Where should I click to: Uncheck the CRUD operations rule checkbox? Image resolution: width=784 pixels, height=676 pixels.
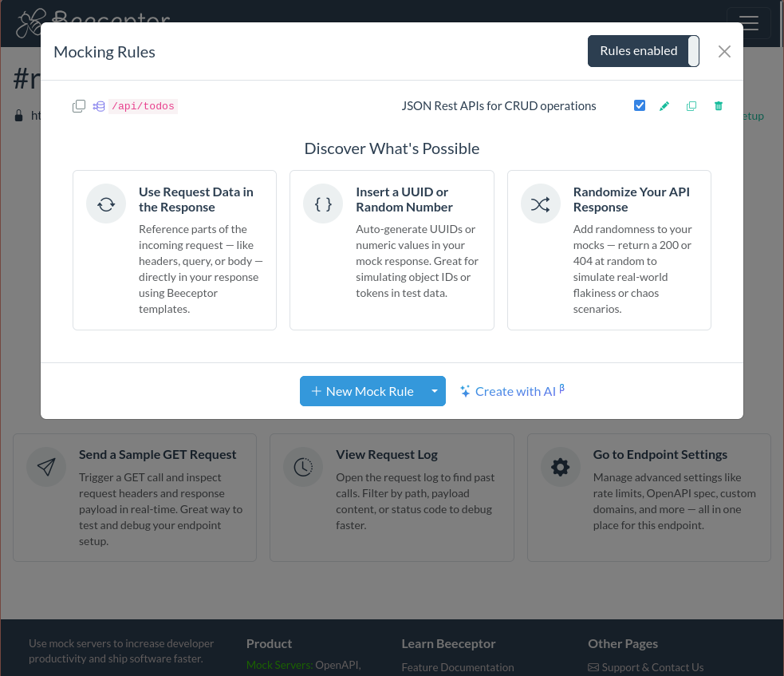click(x=639, y=105)
